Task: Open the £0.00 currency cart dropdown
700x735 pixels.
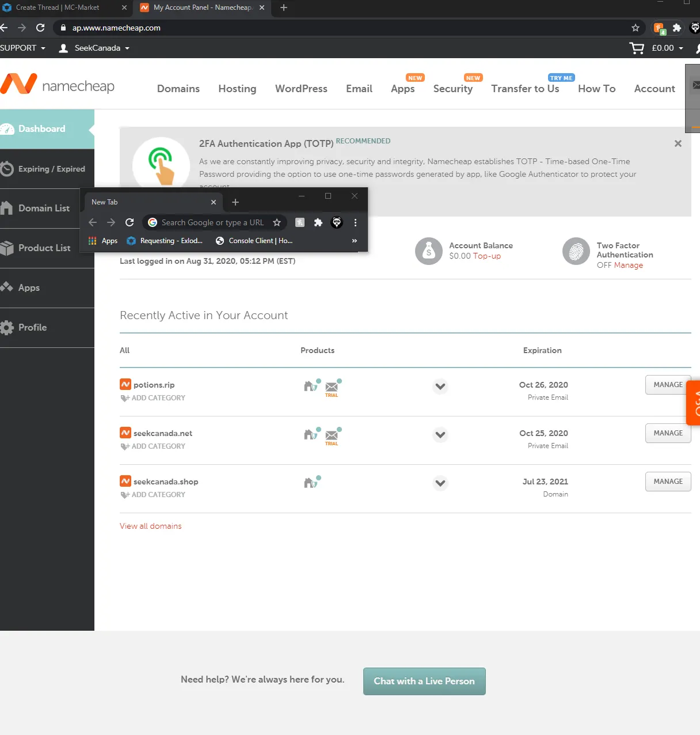Action: click(667, 48)
